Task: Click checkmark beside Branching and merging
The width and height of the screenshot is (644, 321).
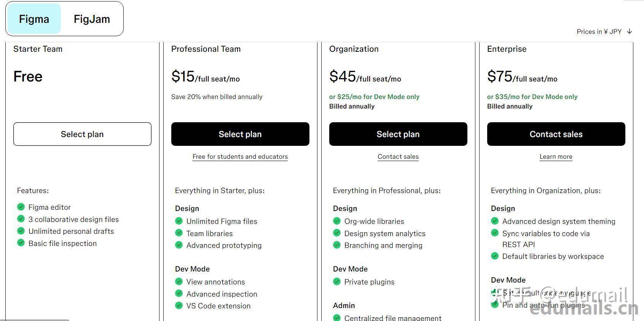Action: click(x=337, y=245)
